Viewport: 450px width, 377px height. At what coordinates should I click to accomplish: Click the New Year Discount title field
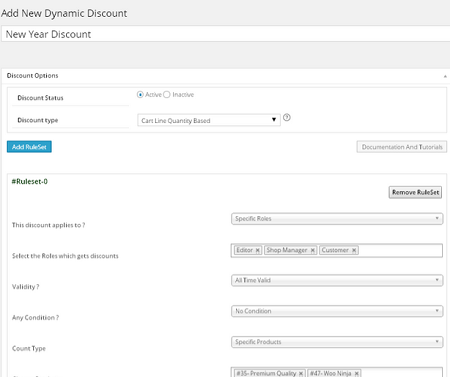point(226,34)
